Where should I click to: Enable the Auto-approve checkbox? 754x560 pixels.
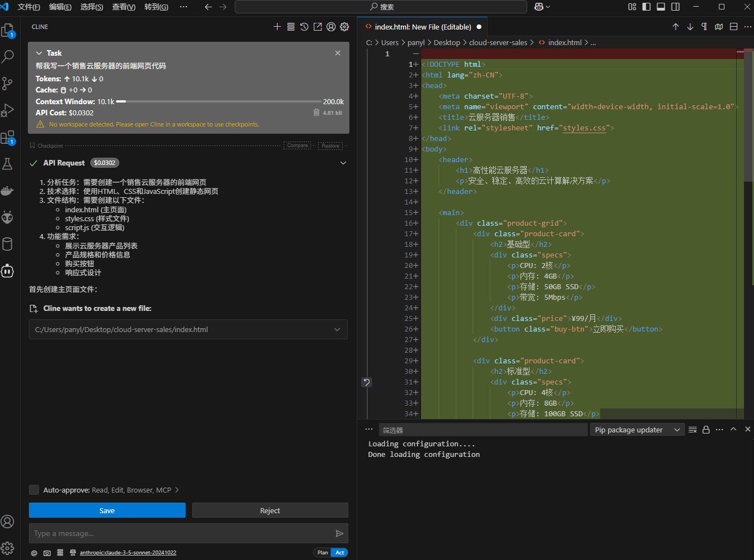pos(34,490)
